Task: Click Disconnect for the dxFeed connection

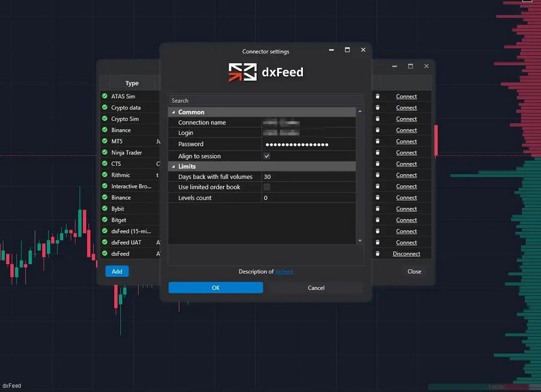Action: pos(406,254)
